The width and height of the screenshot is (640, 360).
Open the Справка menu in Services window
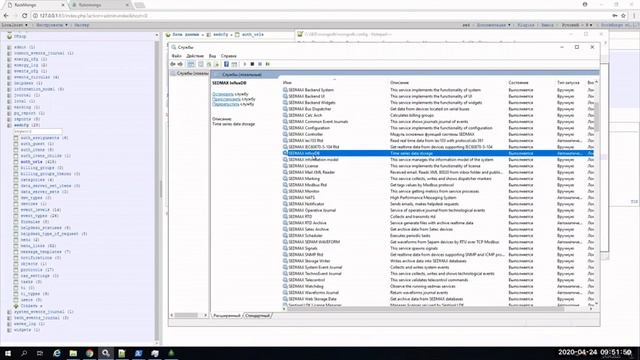click(x=229, y=56)
